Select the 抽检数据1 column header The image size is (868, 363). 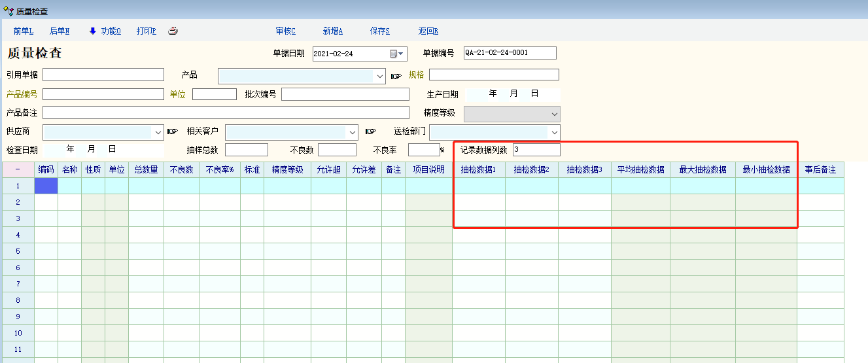click(478, 169)
